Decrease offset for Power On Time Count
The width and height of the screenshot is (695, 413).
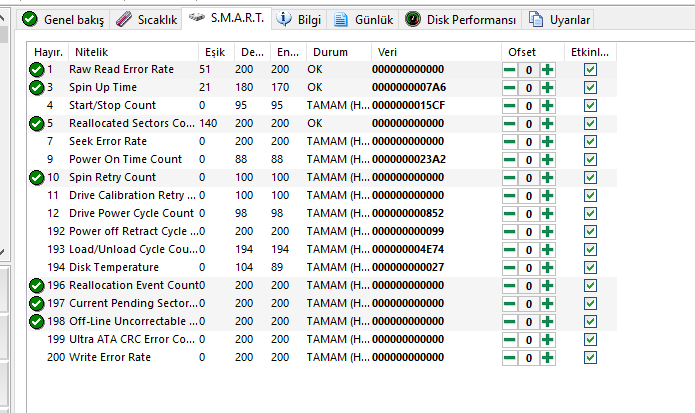point(510,160)
